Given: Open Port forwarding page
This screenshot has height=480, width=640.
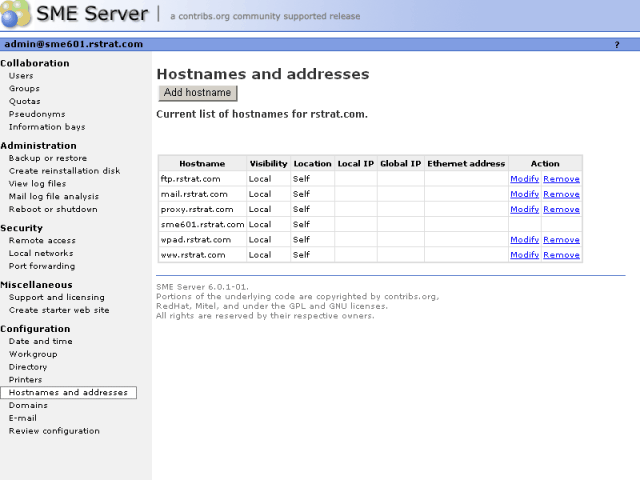Looking at the screenshot, I should pos(42,266).
